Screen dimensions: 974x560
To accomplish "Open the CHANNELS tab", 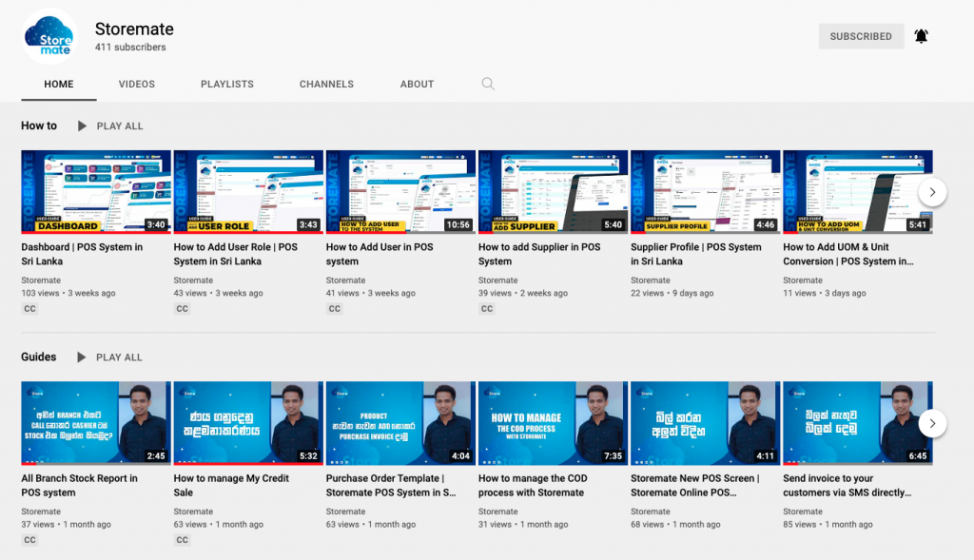I will point(326,84).
